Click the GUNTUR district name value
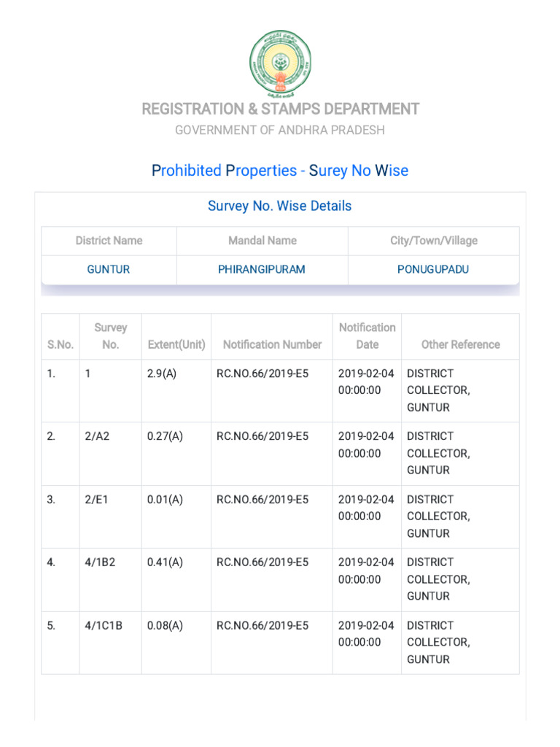560x747 pixels. [x=109, y=269]
